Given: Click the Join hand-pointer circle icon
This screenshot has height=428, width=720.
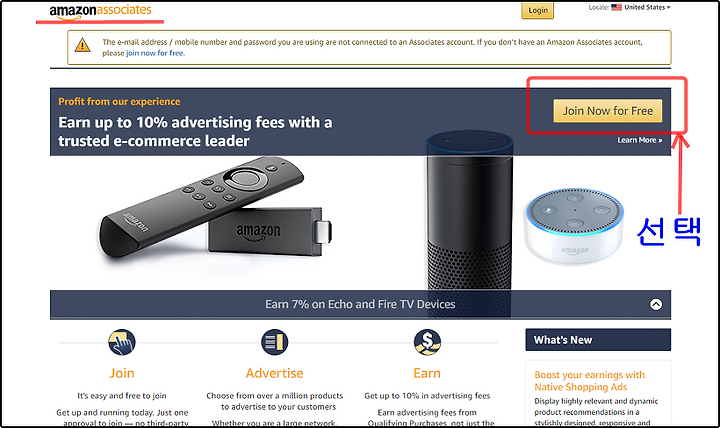Looking at the screenshot, I should point(122,342).
